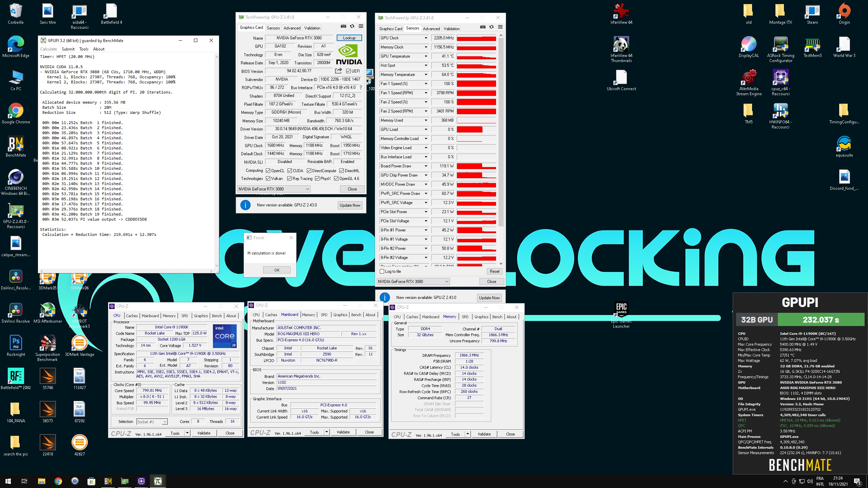
Task: Click the Windows Start button
Action: [8, 481]
